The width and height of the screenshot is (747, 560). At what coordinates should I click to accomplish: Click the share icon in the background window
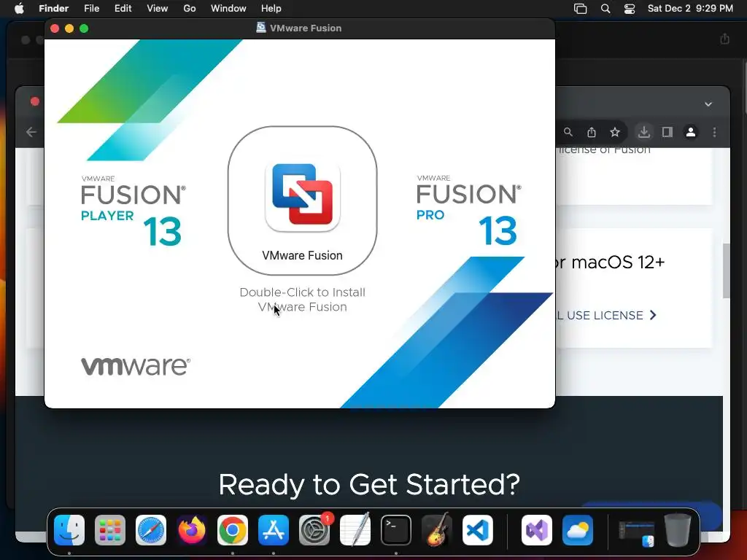click(x=724, y=39)
